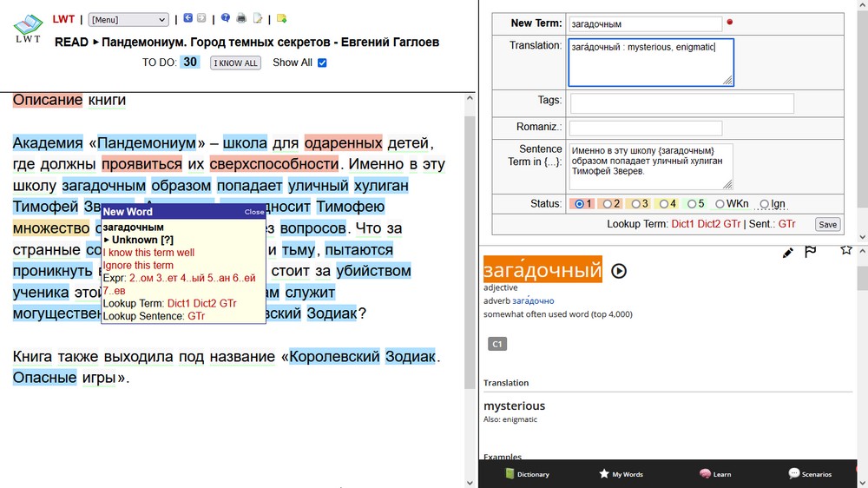Open the Dictionary tab in bottom bar

[527, 474]
